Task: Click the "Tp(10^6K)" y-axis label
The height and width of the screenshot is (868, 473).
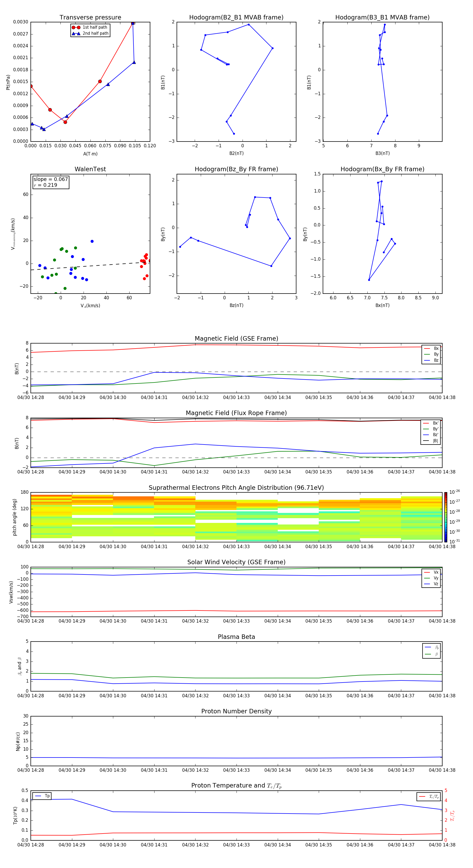Action: (15, 815)
